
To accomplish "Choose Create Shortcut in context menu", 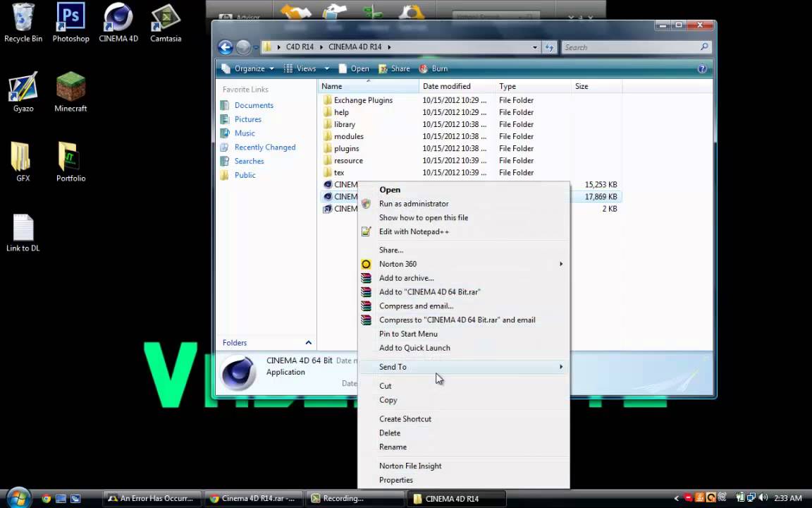I will pos(464,419).
